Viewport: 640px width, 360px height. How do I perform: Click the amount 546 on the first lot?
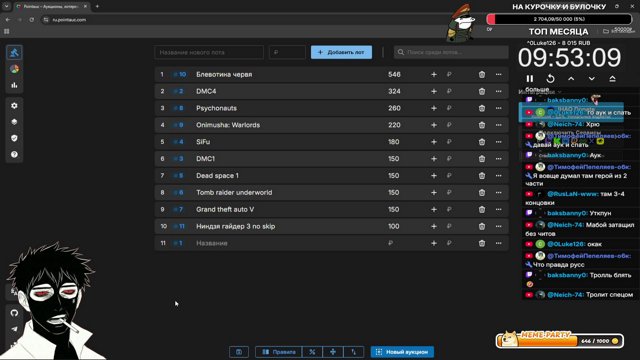394,75
